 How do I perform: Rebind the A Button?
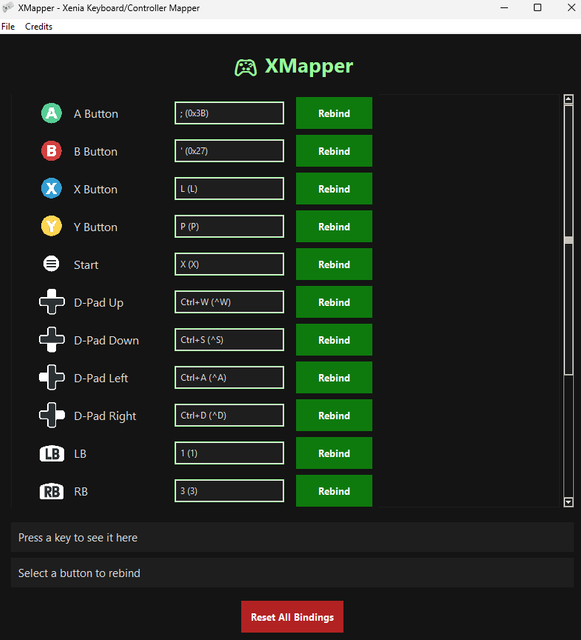coord(334,113)
